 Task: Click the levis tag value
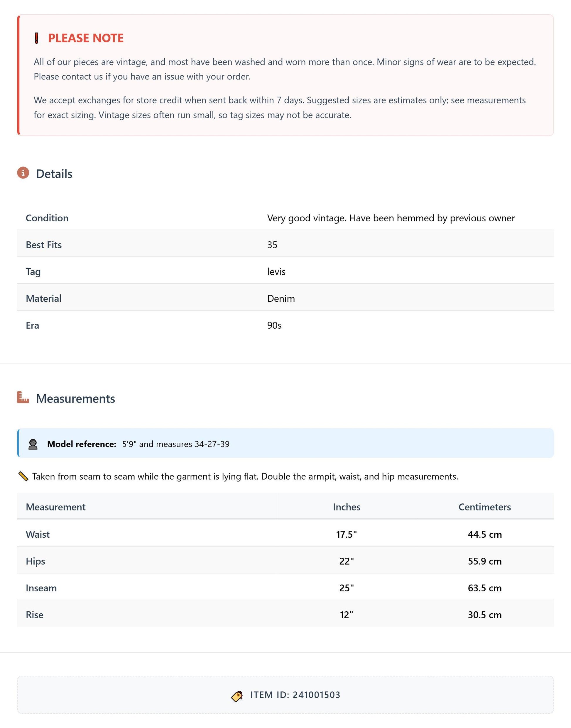coord(276,271)
